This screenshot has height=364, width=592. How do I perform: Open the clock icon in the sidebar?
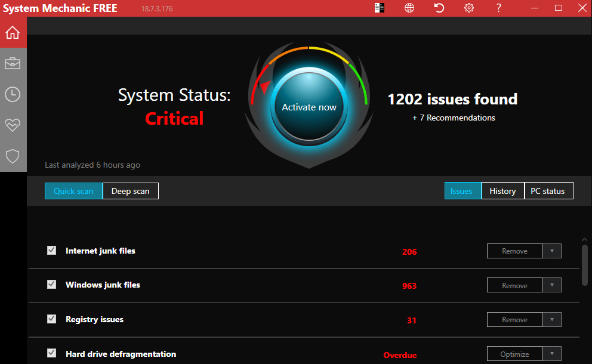tap(13, 94)
